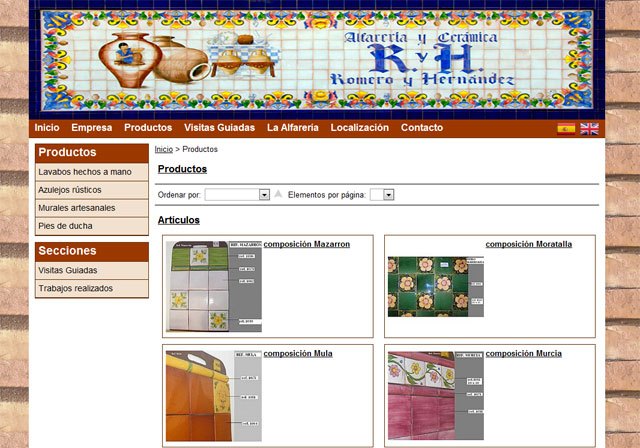
Task: Open the La Alfarería page
Action: point(293,128)
